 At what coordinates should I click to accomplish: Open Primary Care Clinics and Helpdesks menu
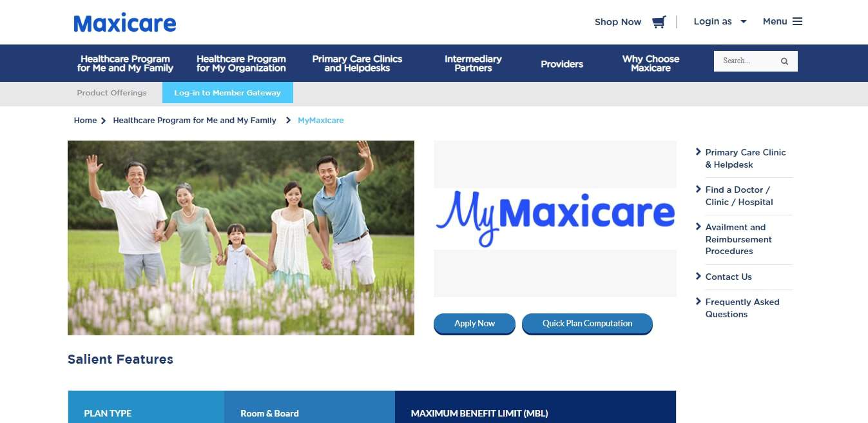tap(357, 63)
